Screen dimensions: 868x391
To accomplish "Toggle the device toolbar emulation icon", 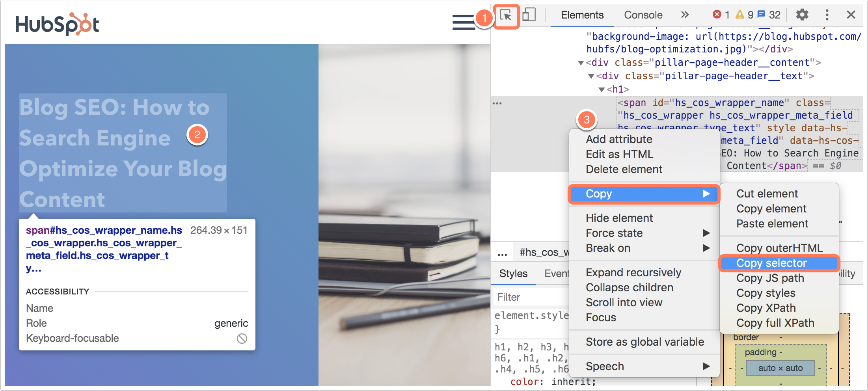I will point(529,15).
